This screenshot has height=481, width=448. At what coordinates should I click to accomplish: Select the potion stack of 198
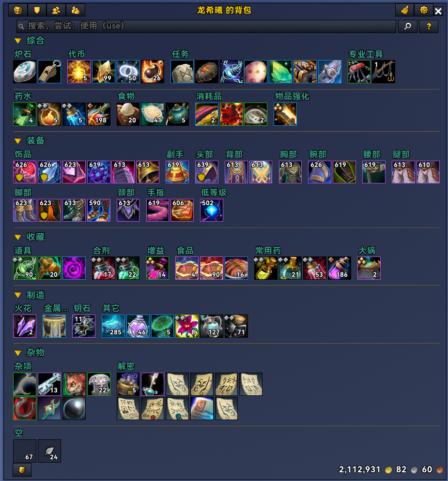point(99,114)
